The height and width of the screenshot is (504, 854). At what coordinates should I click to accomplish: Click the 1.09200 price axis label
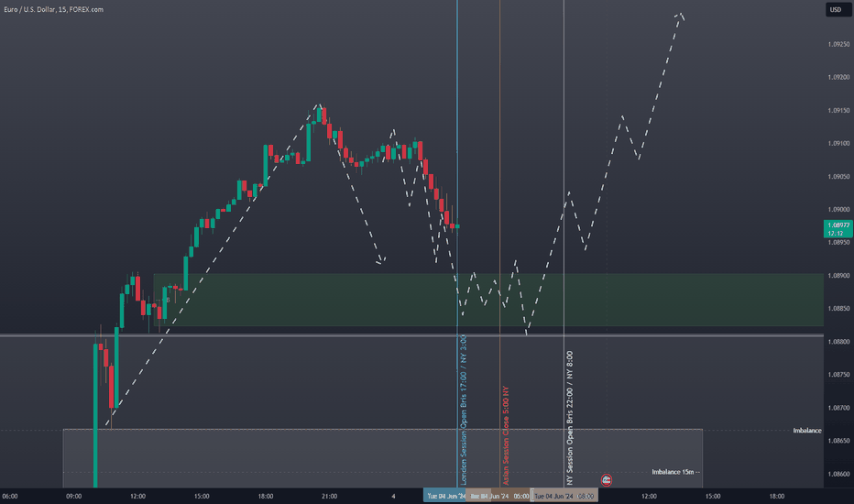[838, 77]
